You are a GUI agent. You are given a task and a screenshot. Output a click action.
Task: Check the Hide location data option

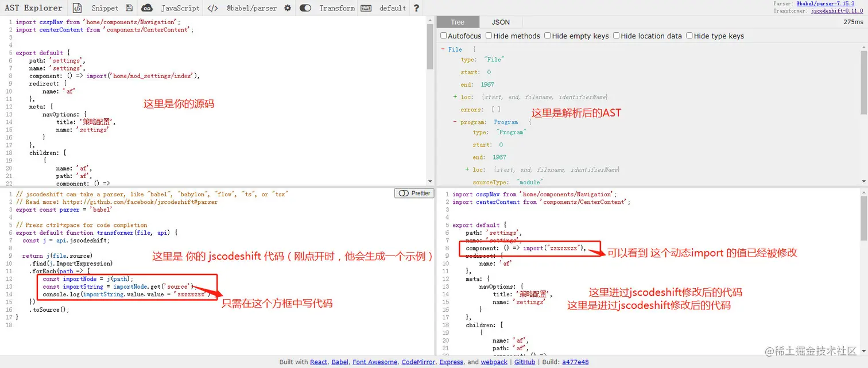coord(617,36)
